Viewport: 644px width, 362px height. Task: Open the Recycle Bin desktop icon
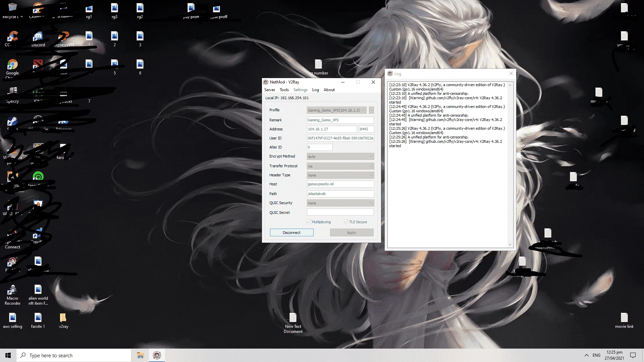coord(12,10)
